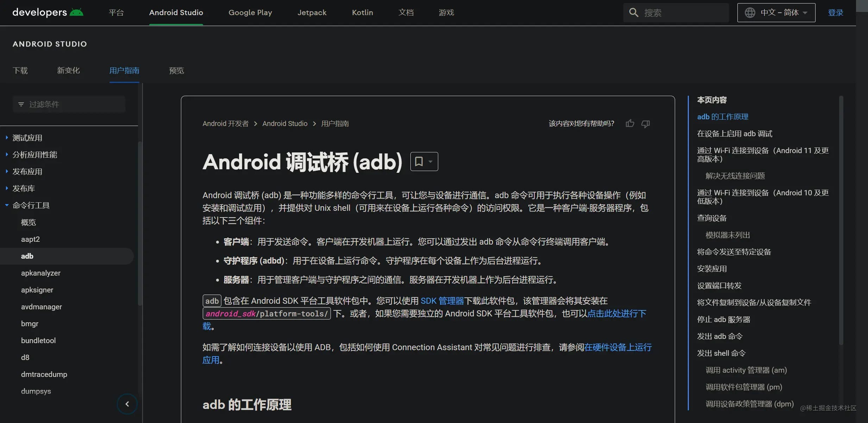
Task: Click the search magnifier icon
Action: 634,13
